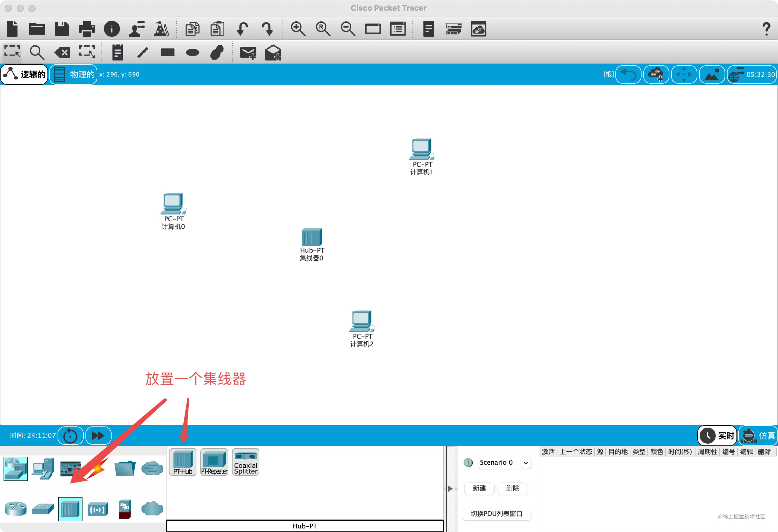Zoom in with the plus magnifier
778x532 pixels.
(298, 29)
